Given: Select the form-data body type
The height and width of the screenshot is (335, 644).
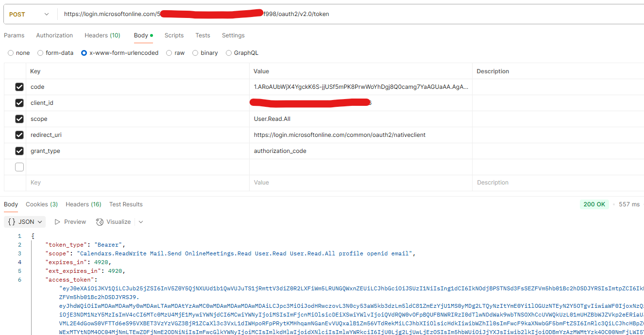Looking at the screenshot, I should (55, 53).
